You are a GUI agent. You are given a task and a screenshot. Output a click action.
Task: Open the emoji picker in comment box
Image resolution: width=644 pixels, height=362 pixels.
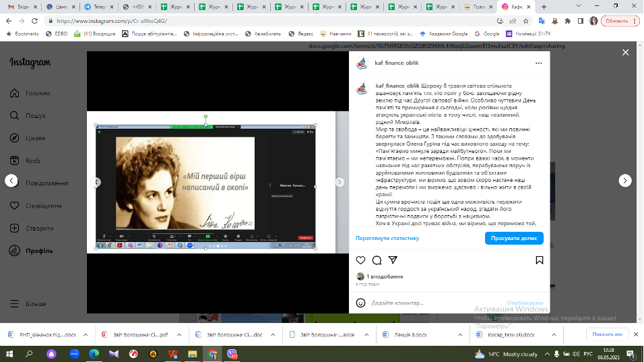(361, 303)
